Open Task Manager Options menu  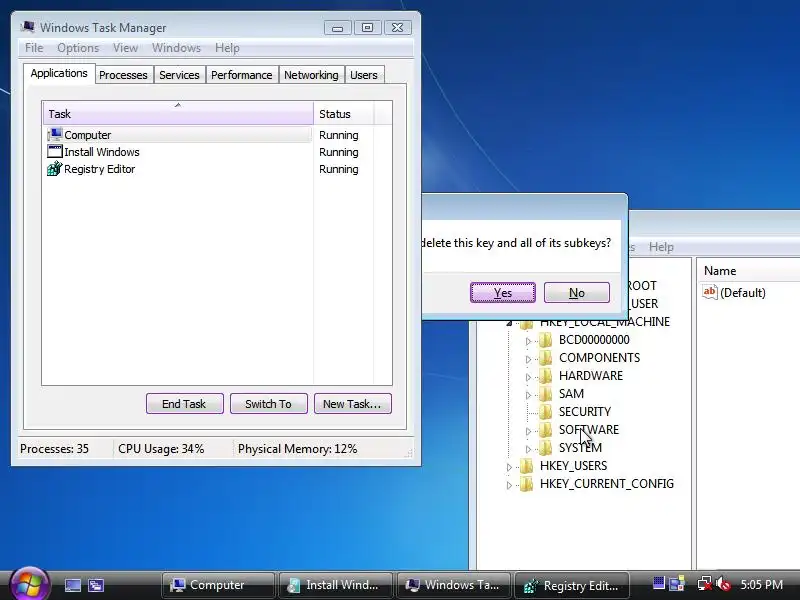point(78,48)
